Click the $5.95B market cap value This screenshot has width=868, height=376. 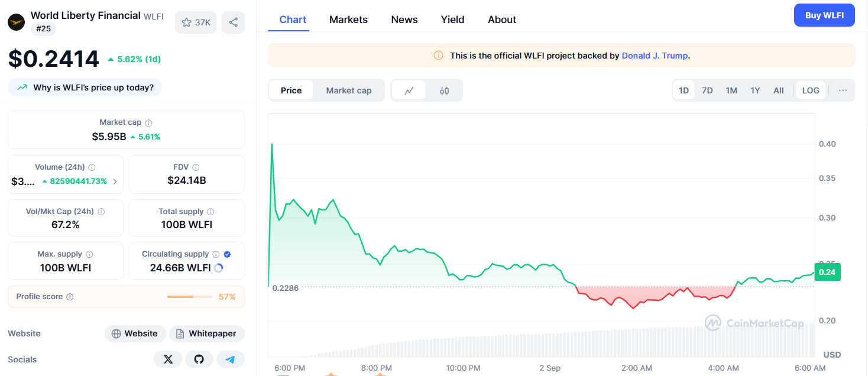click(109, 137)
